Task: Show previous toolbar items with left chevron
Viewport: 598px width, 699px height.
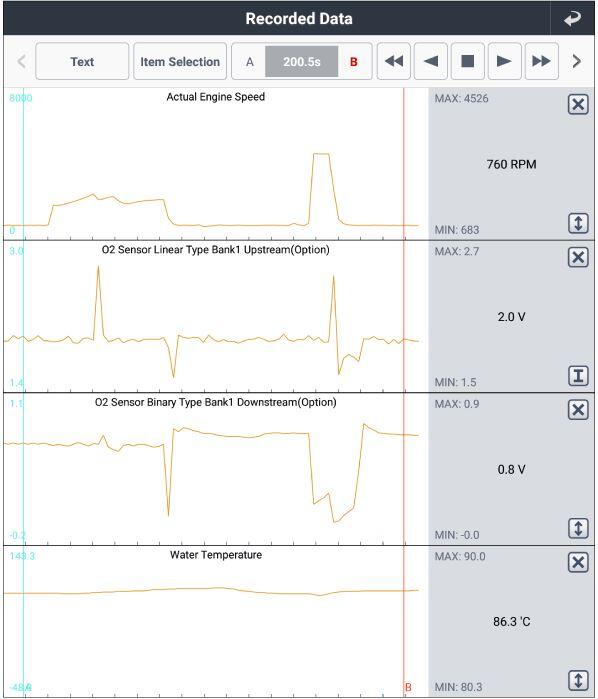Action: coord(21,61)
